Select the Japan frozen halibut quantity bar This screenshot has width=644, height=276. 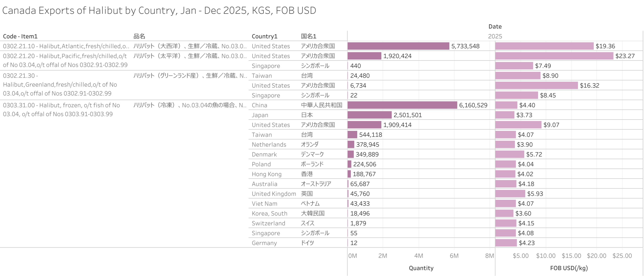(x=369, y=115)
